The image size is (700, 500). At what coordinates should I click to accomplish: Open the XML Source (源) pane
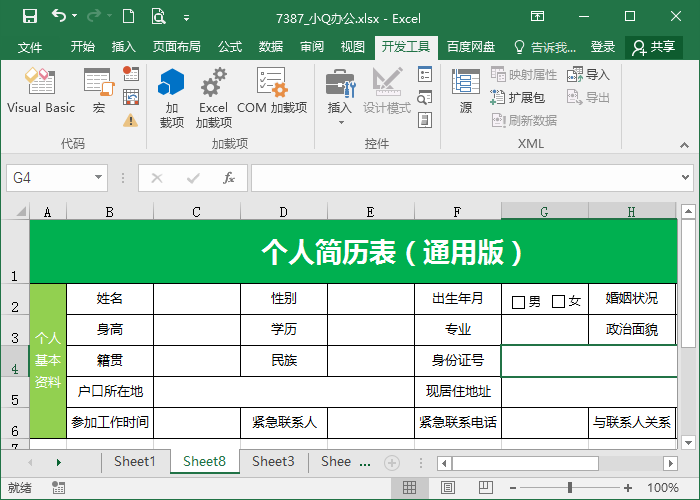(466, 92)
